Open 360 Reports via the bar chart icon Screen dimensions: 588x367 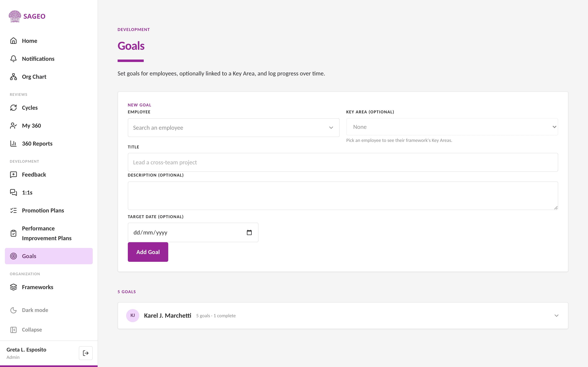coord(13,144)
